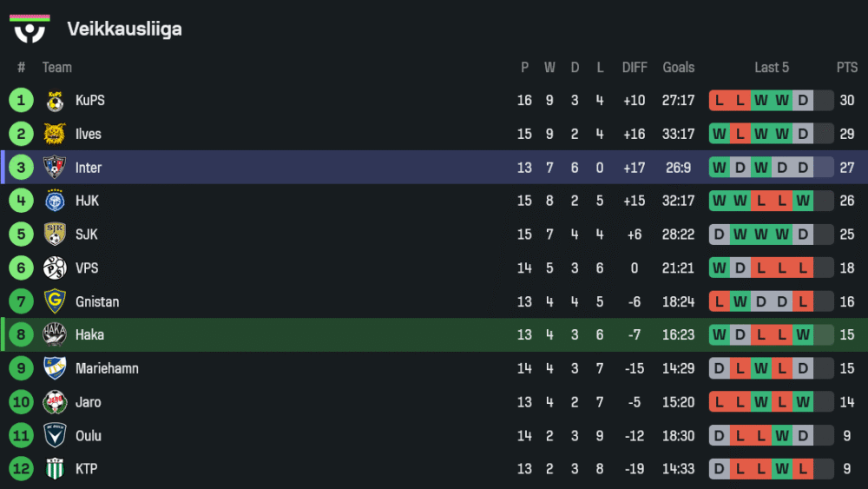Click the KTP position number 12 badge
Viewport: 868px width, 489px height.
coord(21,469)
